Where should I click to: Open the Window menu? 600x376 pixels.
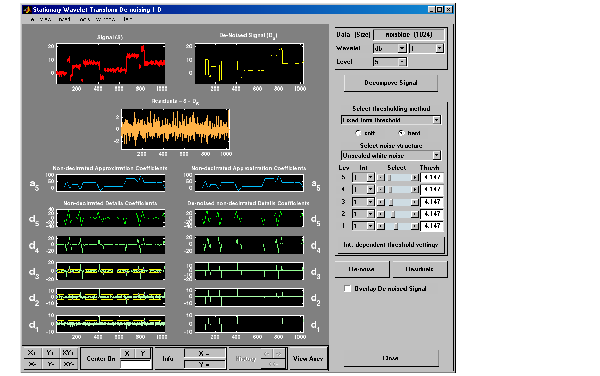pyautogui.click(x=105, y=19)
